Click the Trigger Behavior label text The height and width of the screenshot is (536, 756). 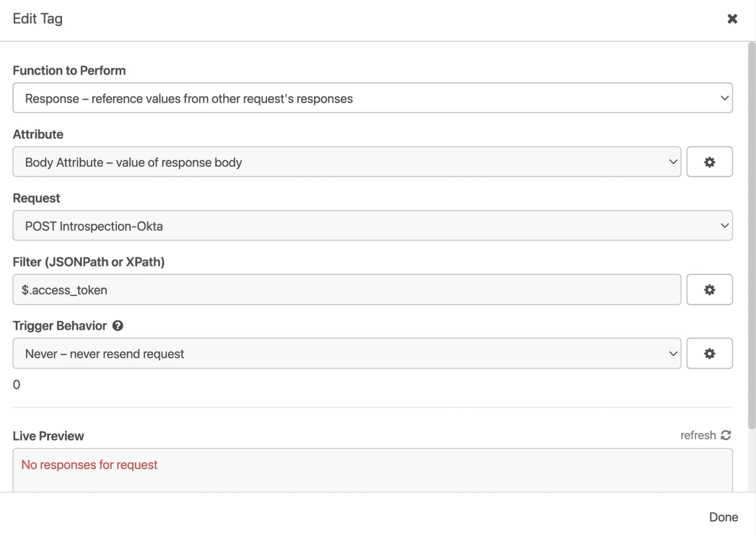(60, 326)
